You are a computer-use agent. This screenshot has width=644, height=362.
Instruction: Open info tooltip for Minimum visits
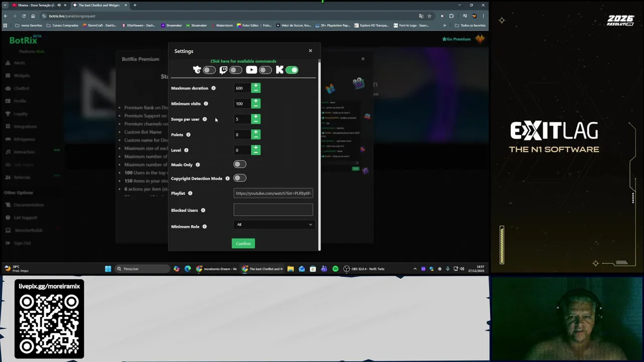(x=206, y=104)
